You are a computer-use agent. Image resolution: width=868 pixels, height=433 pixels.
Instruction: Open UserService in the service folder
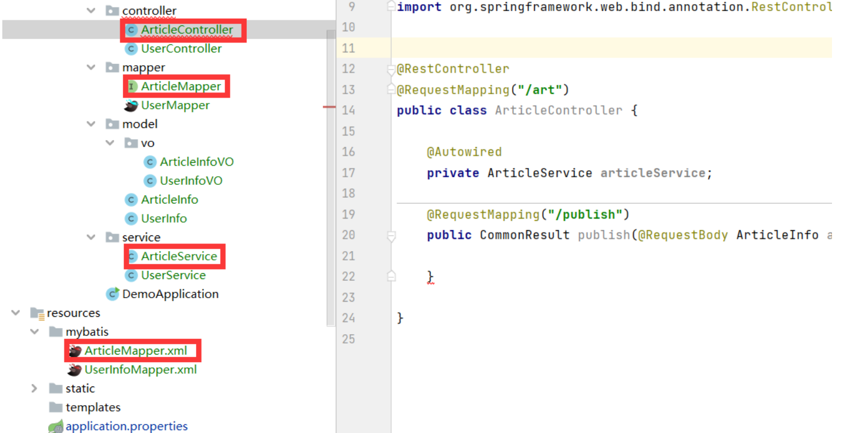point(173,275)
